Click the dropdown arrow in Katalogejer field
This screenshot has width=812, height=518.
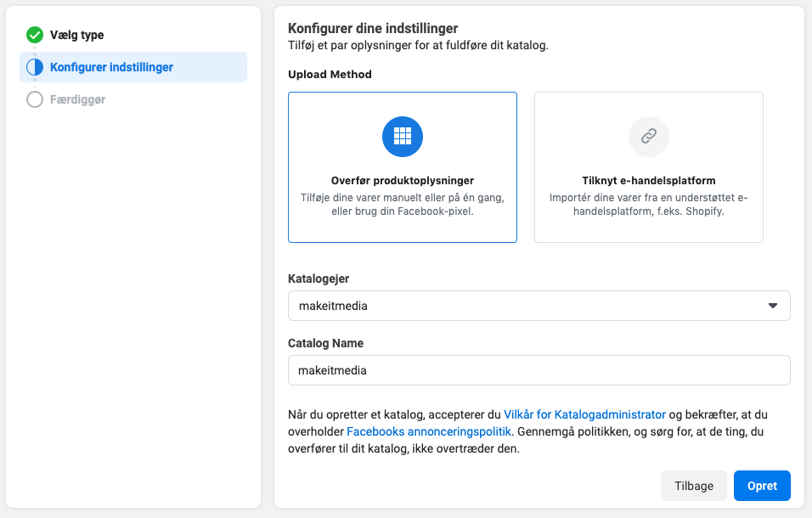pyautogui.click(x=773, y=306)
